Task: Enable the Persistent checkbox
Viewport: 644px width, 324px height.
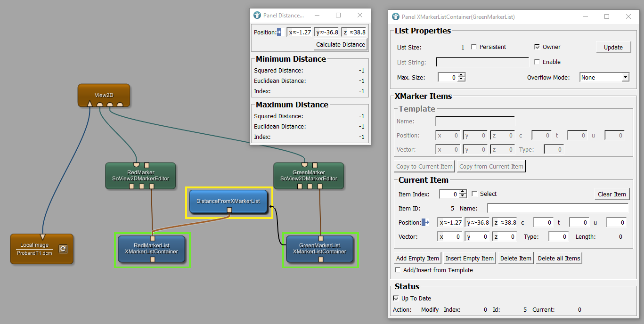Action: 474,47
